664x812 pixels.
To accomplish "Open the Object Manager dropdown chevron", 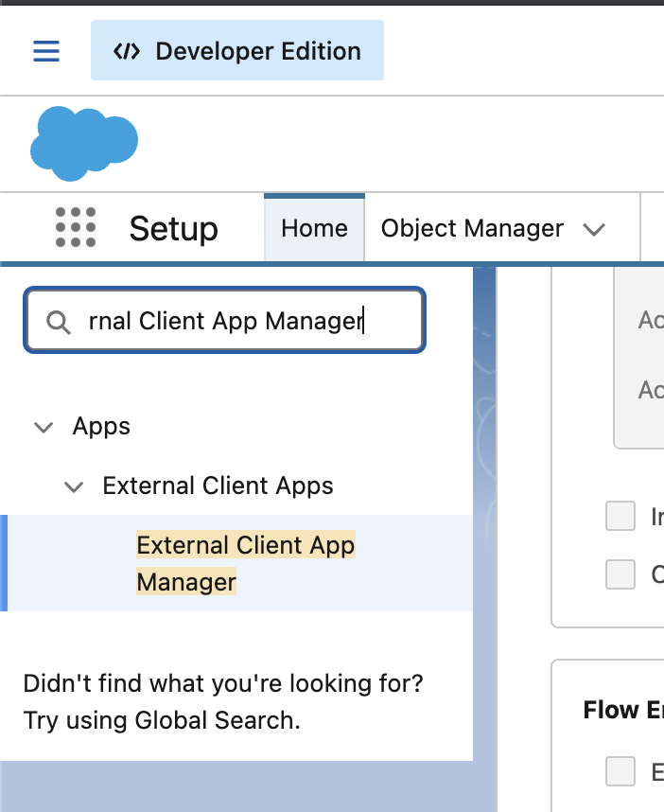I will (x=594, y=229).
